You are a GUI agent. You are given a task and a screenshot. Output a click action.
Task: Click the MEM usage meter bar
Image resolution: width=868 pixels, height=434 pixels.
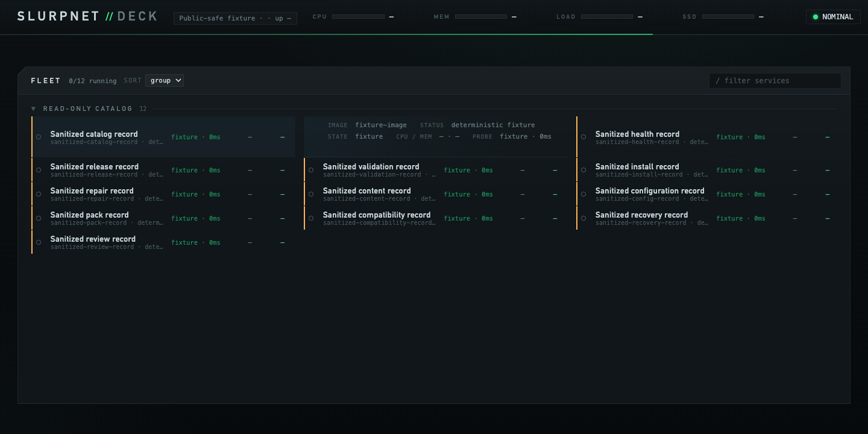point(481,17)
